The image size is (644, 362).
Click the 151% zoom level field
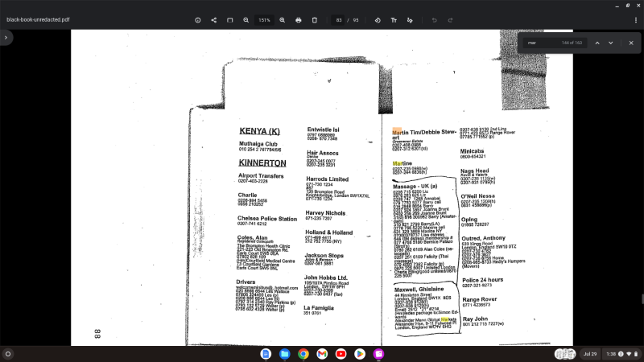[264, 20]
